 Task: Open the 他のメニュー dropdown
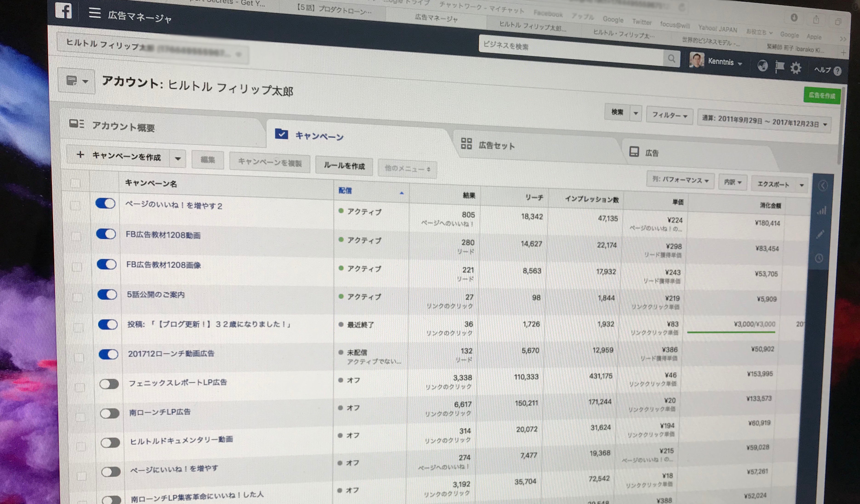[407, 169]
